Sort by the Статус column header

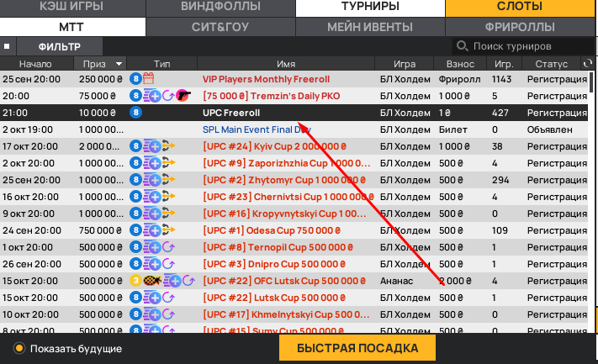pyautogui.click(x=552, y=64)
